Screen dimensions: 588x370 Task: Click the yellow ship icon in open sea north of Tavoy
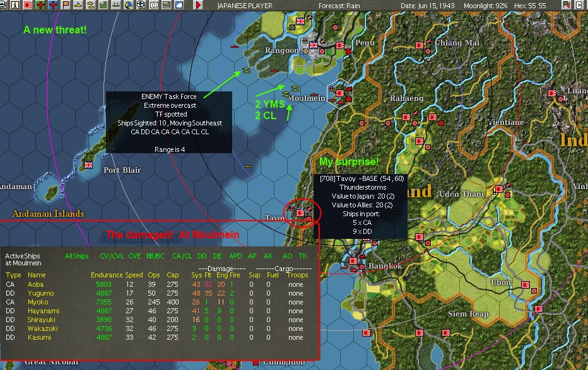248,166
